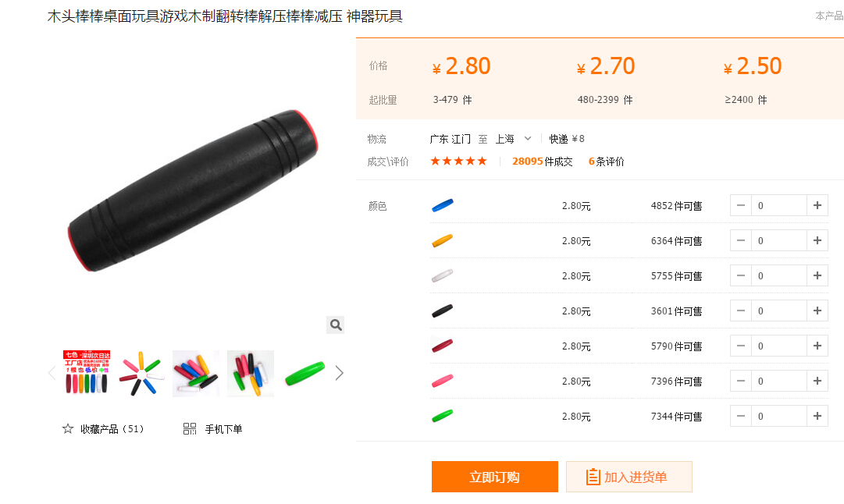Click quantity input field for white color

pyautogui.click(x=779, y=276)
